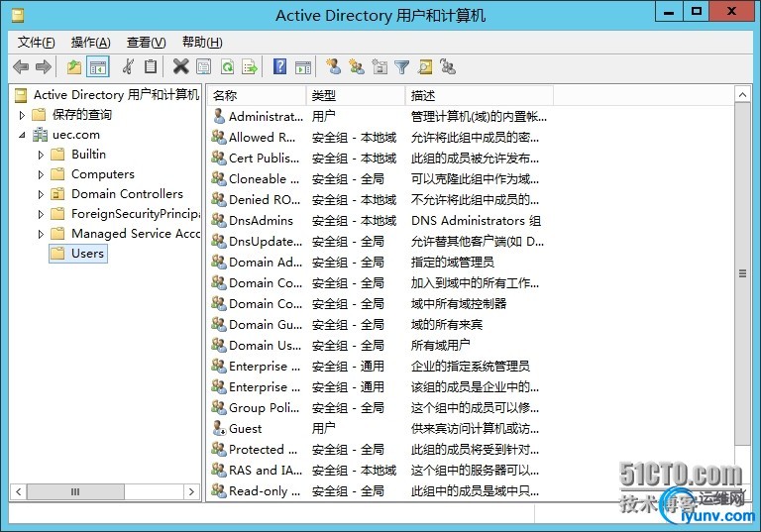Viewport: 761px width, 532px height.
Task: Click the Back arrow in toolbar
Action: (21, 66)
